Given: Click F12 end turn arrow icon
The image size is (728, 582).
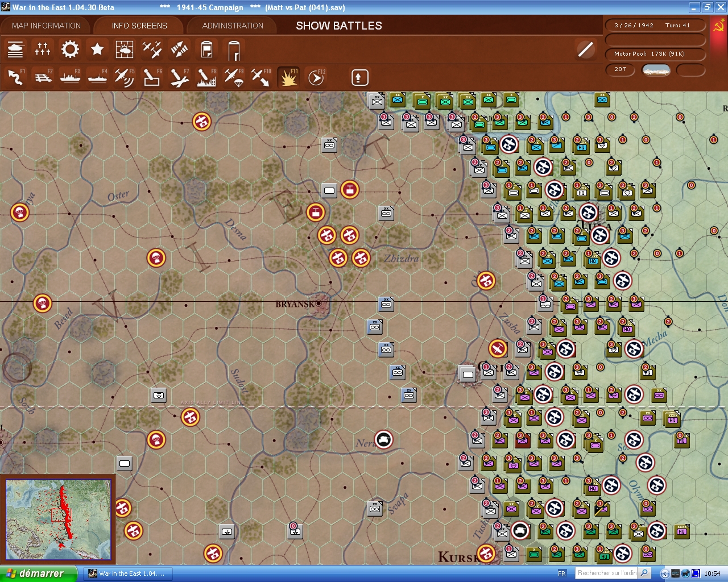Looking at the screenshot, I should (316, 77).
